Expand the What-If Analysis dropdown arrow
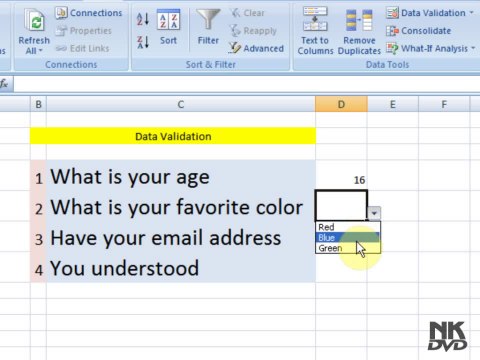 click(x=473, y=48)
